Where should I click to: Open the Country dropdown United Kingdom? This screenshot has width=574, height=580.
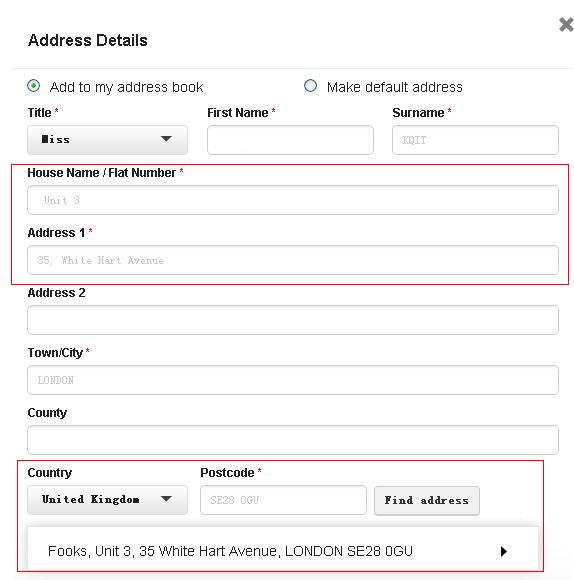107,500
